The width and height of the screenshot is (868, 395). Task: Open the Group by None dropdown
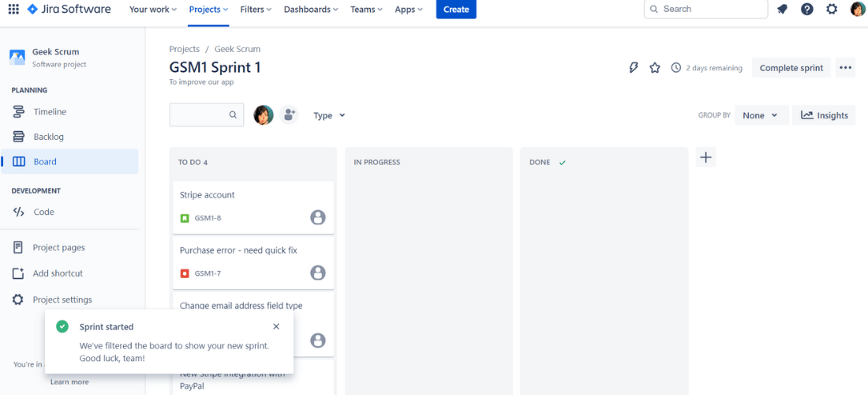point(761,115)
